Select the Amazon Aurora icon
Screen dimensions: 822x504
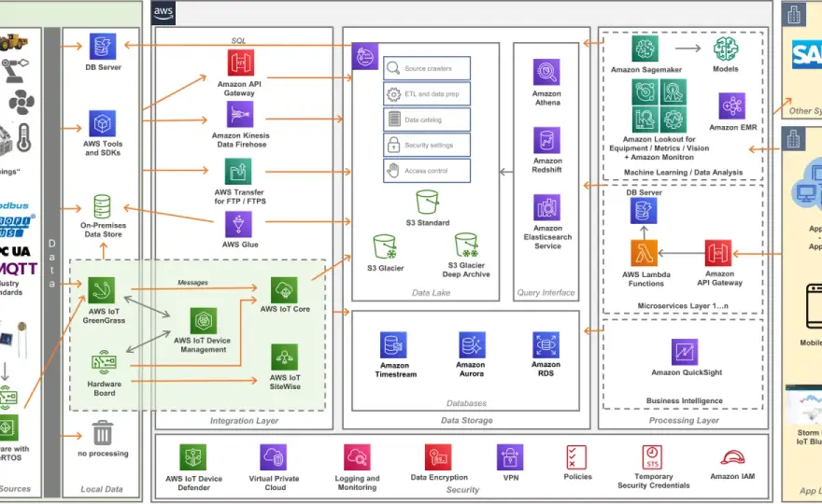472,344
